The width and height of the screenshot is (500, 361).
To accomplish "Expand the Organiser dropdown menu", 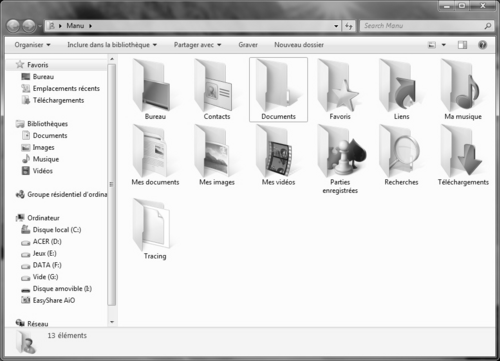I will (x=32, y=45).
